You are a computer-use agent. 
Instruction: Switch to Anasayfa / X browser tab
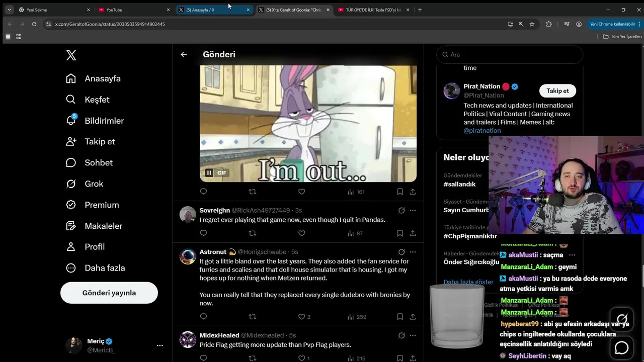(214, 10)
